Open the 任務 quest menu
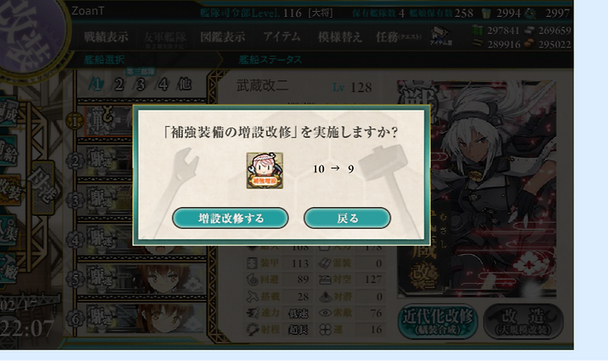Viewport: 608px width, 364px height. pos(399,37)
